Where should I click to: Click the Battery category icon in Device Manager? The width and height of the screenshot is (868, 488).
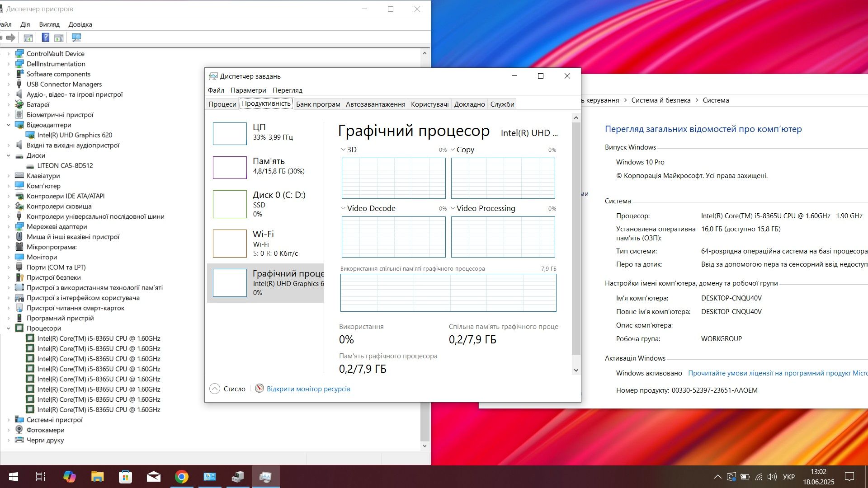point(19,104)
